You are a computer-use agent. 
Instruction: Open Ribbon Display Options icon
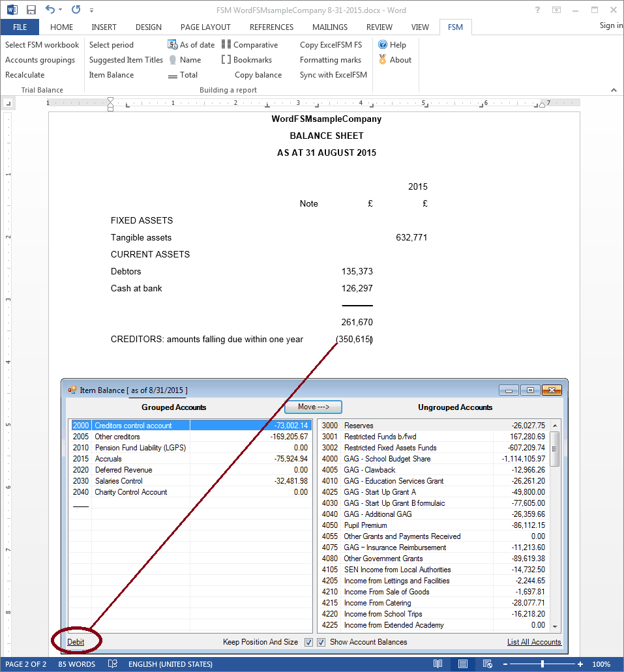pyautogui.click(x=556, y=10)
